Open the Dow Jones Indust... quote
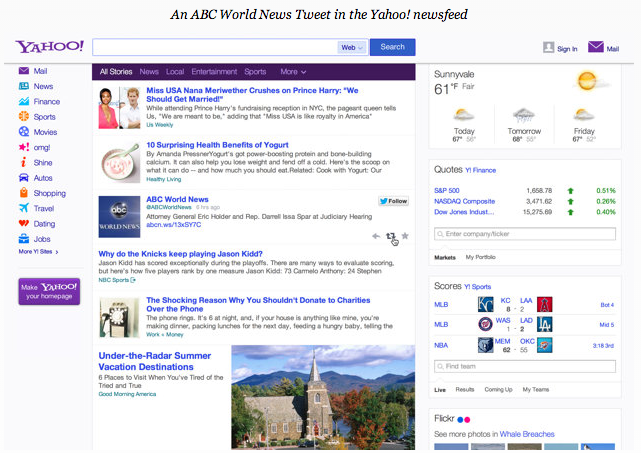This screenshot has width=641, height=453. pos(464,212)
